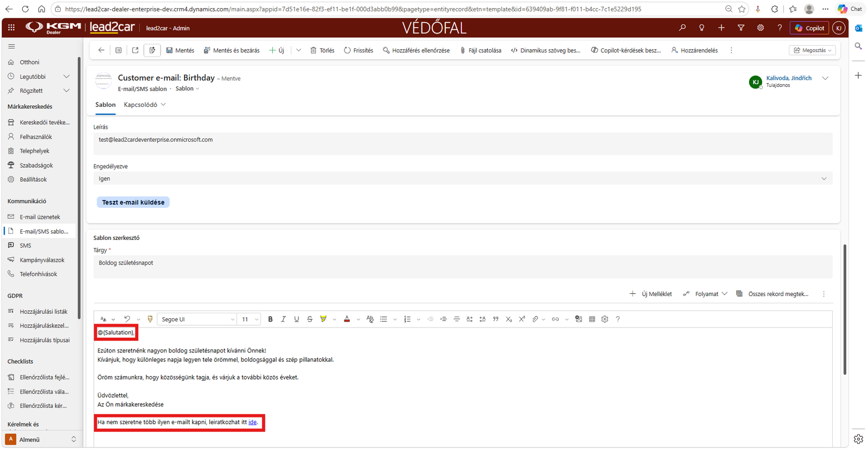Expand the Rögzített section

pos(66,91)
